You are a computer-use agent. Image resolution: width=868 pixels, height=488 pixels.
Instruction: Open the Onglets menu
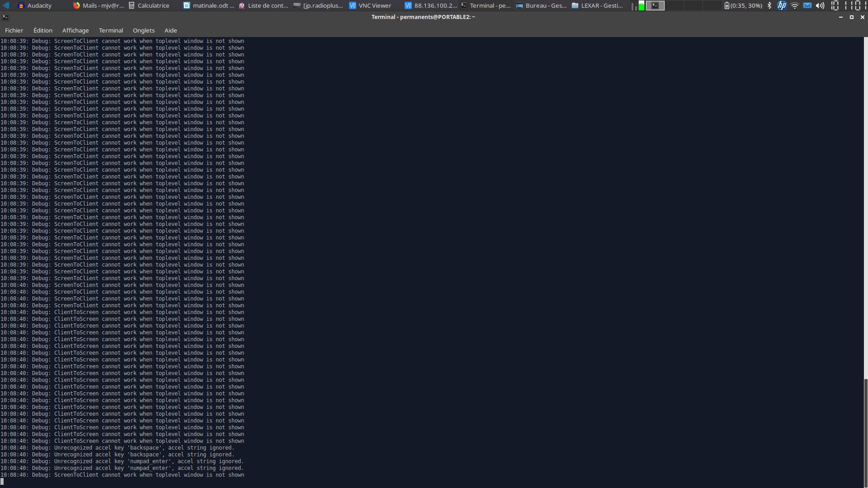tap(144, 30)
